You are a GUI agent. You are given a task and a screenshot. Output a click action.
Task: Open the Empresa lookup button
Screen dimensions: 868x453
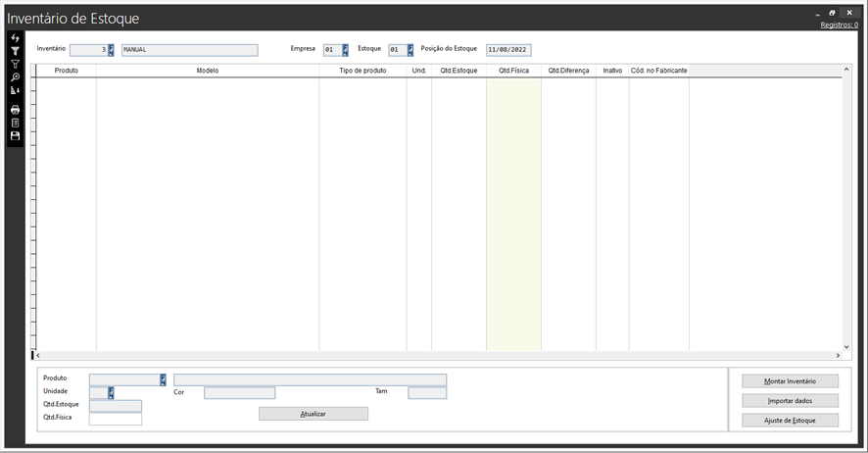(x=345, y=50)
